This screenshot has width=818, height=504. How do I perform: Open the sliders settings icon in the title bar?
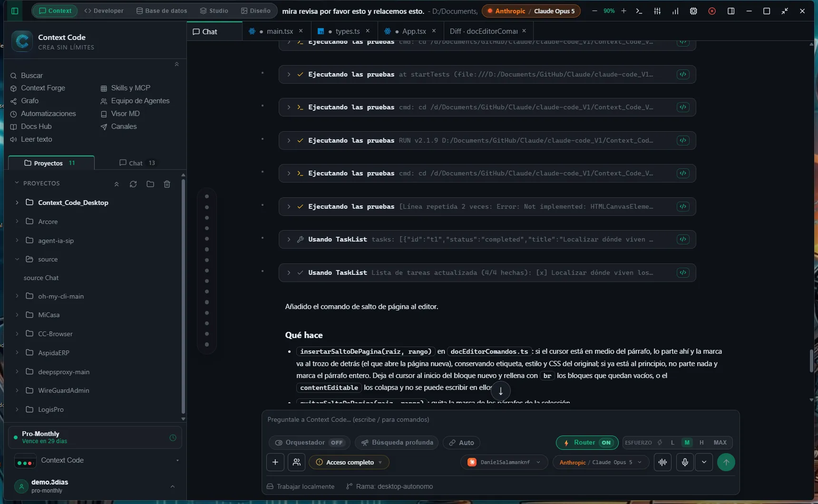click(657, 11)
